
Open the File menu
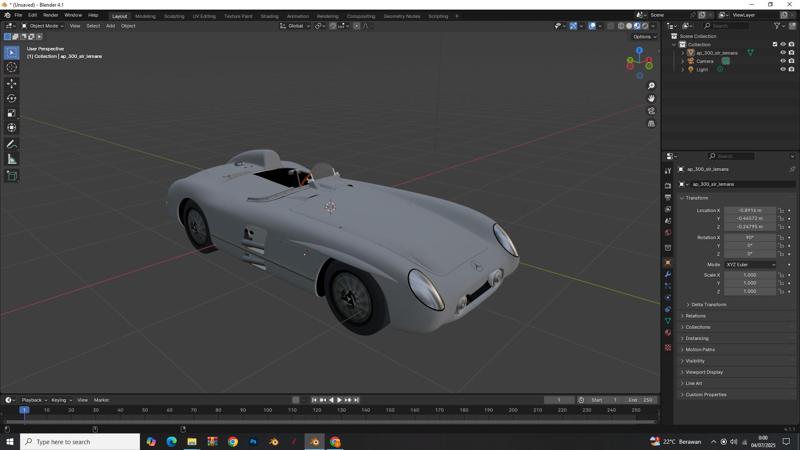18,15
